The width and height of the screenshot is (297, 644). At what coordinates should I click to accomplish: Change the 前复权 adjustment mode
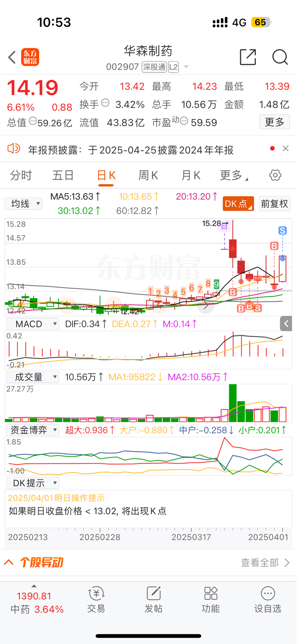pyautogui.click(x=274, y=203)
